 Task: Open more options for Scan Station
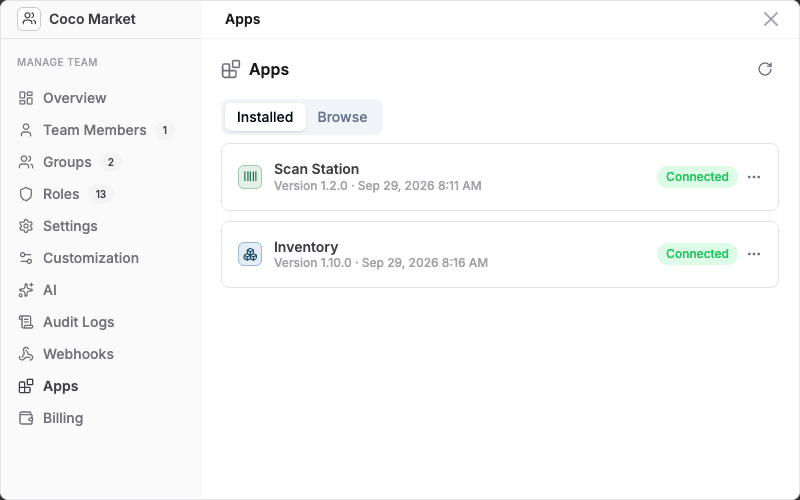point(754,177)
